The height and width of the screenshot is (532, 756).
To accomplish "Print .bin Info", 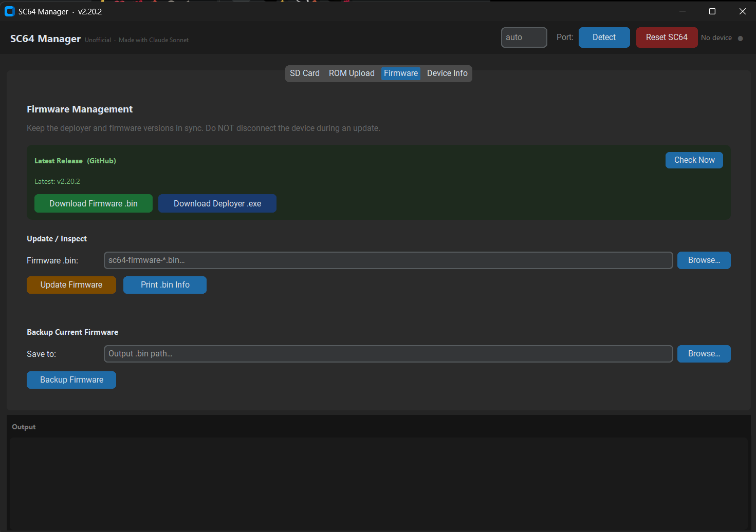I will [165, 285].
